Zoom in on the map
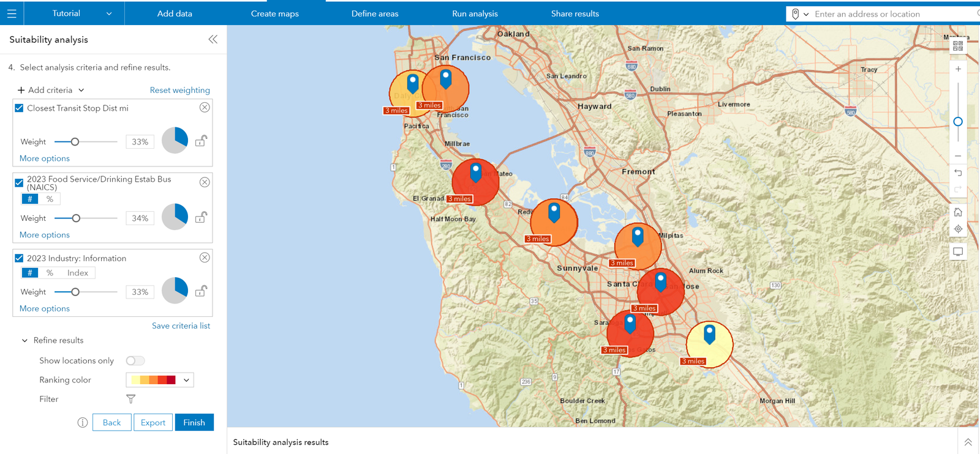The width and height of the screenshot is (980, 454). [958, 69]
